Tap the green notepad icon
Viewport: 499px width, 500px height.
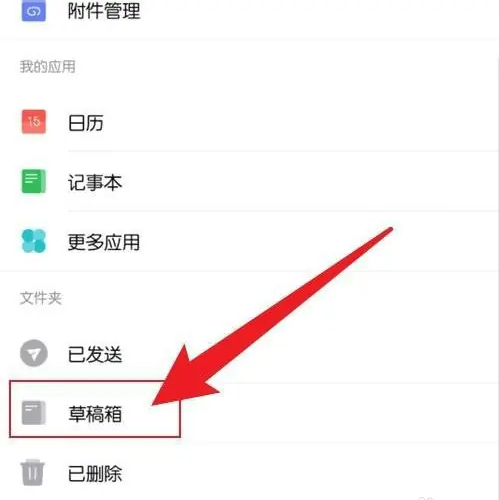click(x=34, y=181)
